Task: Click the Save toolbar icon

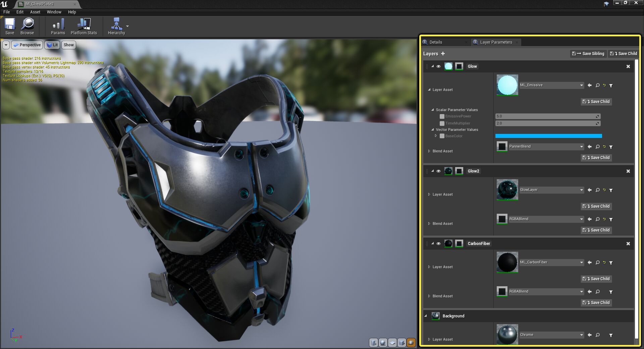Action: (10, 26)
